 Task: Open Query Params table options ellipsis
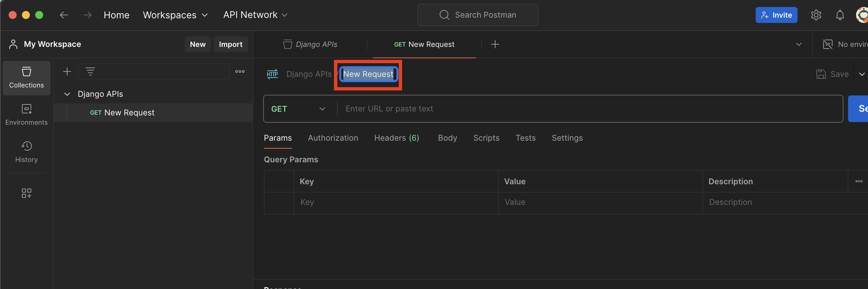pos(859,181)
